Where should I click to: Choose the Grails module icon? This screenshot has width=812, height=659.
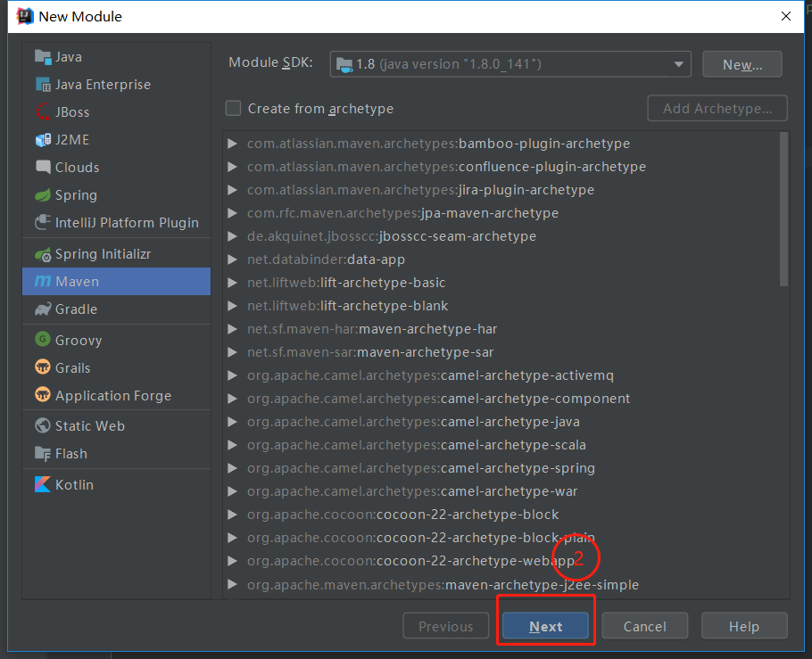[x=43, y=367]
